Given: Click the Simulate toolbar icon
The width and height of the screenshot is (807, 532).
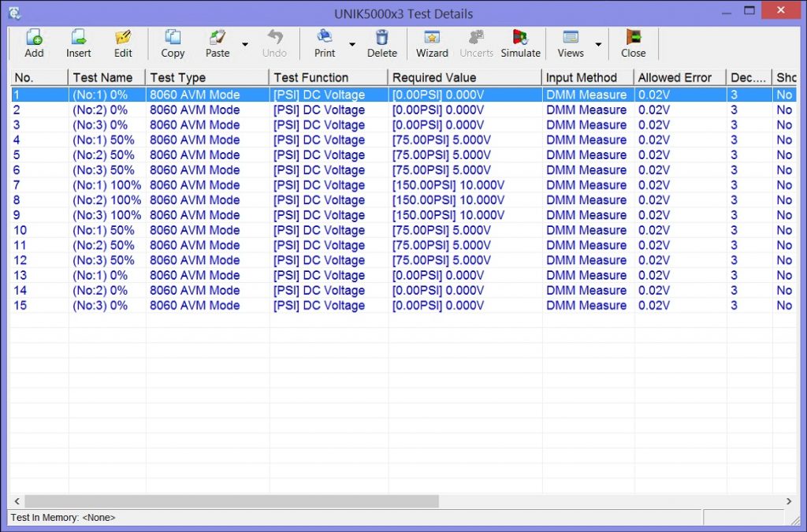Looking at the screenshot, I should pyautogui.click(x=521, y=43).
